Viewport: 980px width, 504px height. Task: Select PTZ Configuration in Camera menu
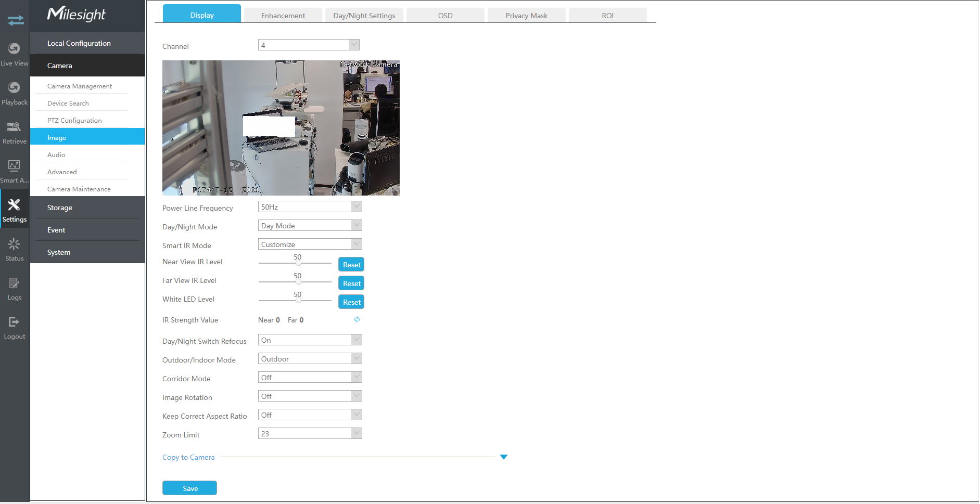click(x=74, y=121)
